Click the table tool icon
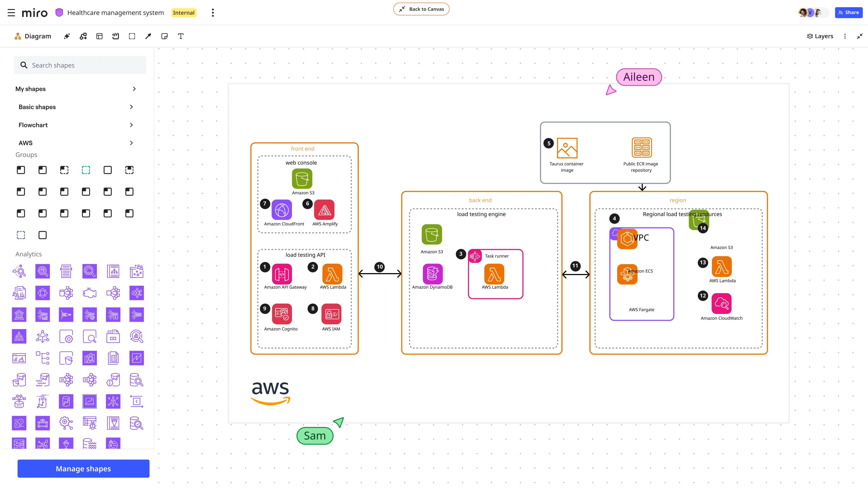The width and height of the screenshot is (868, 488). (99, 36)
